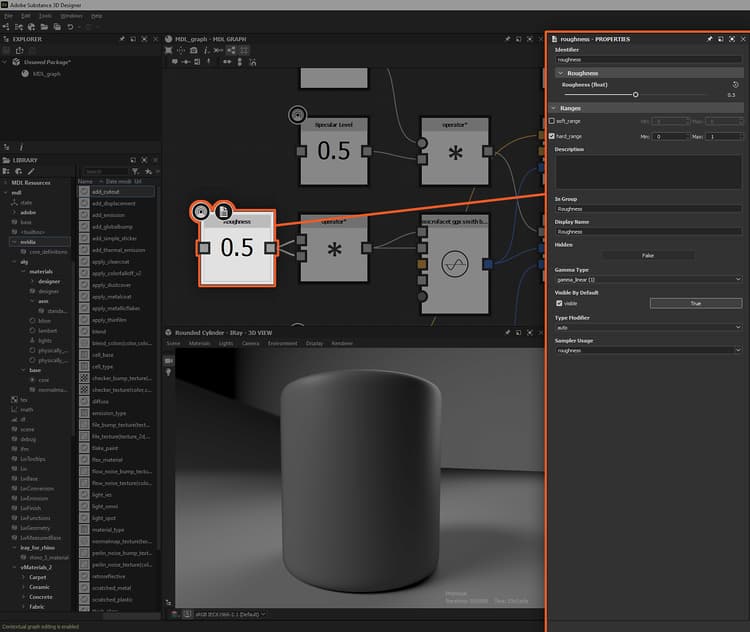Click the save-all stacked disks toolbar icon
The image size is (750, 632).
57,27
